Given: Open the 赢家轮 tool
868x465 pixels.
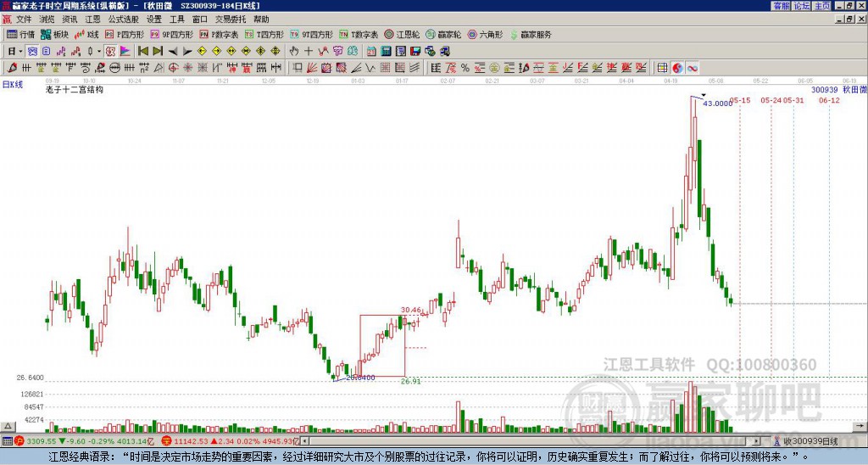Looking at the screenshot, I should pyautogui.click(x=443, y=34).
